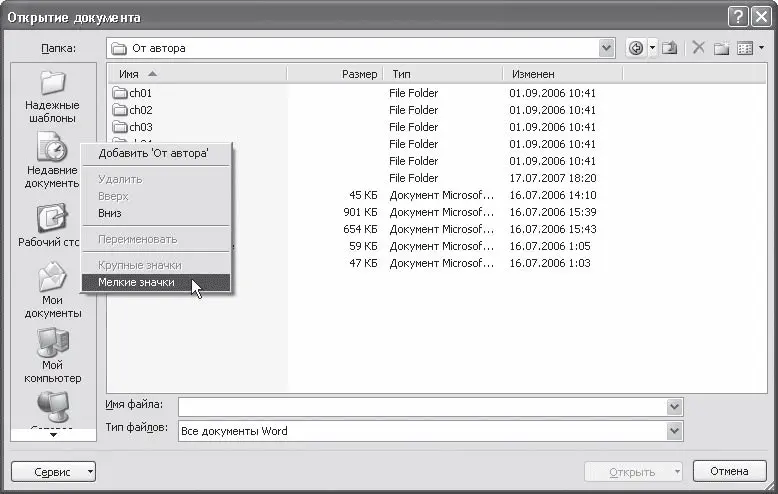This screenshot has width=778, height=494.
Task: Sort files by the Размер column header
Action: [x=359, y=74]
